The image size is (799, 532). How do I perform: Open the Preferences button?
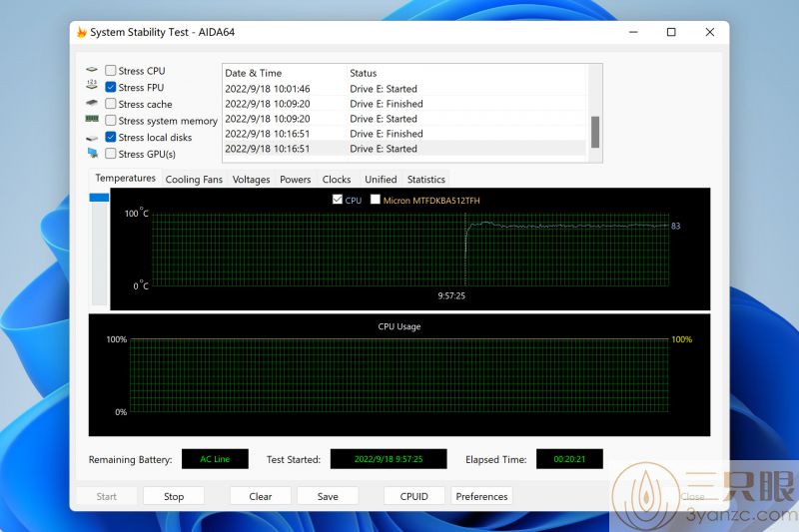[481, 496]
